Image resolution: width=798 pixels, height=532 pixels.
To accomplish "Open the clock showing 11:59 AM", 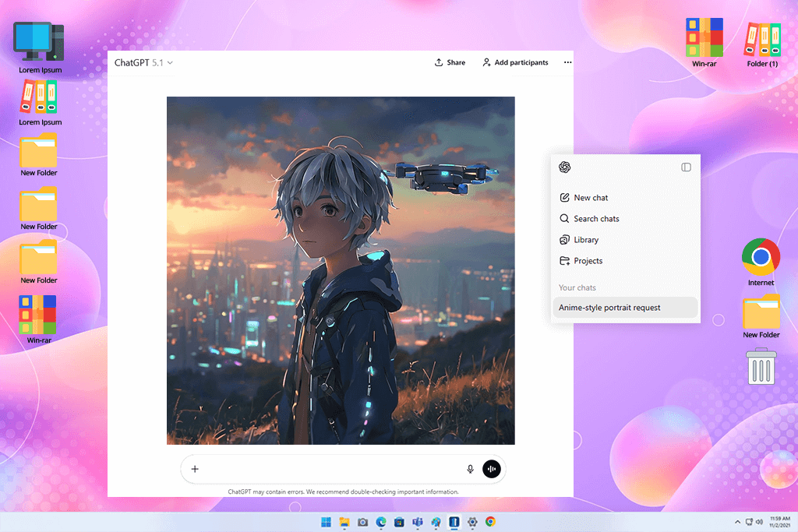I will click(x=779, y=522).
